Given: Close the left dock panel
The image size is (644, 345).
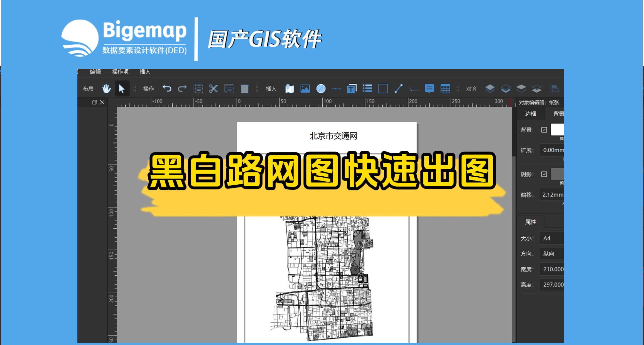Looking at the screenshot, I should (102, 102).
